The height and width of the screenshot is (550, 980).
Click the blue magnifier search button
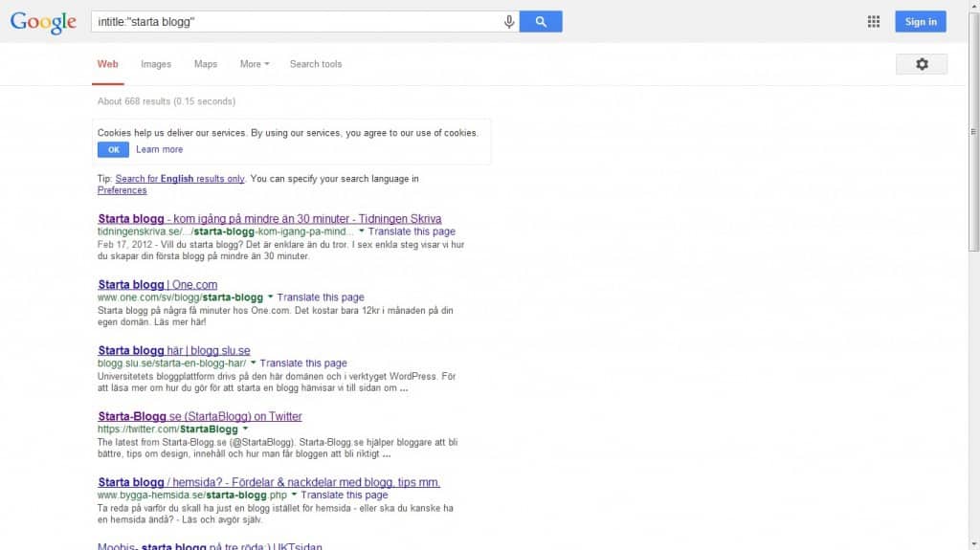pos(541,22)
